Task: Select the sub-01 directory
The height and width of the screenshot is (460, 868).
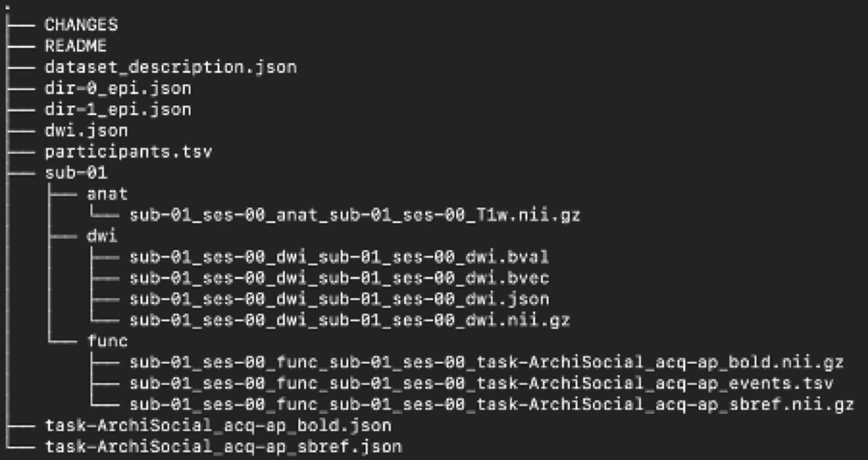Action: point(76,173)
